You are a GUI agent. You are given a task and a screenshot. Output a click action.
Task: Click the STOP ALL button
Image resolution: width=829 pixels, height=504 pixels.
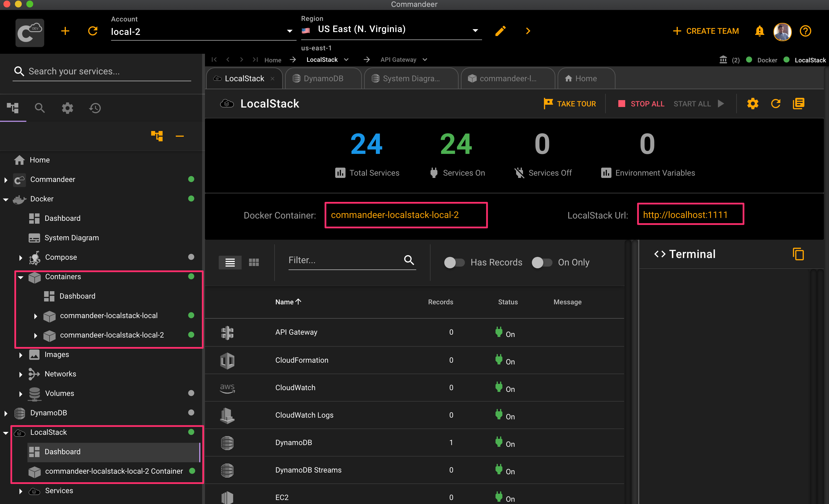[x=641, y=104]
